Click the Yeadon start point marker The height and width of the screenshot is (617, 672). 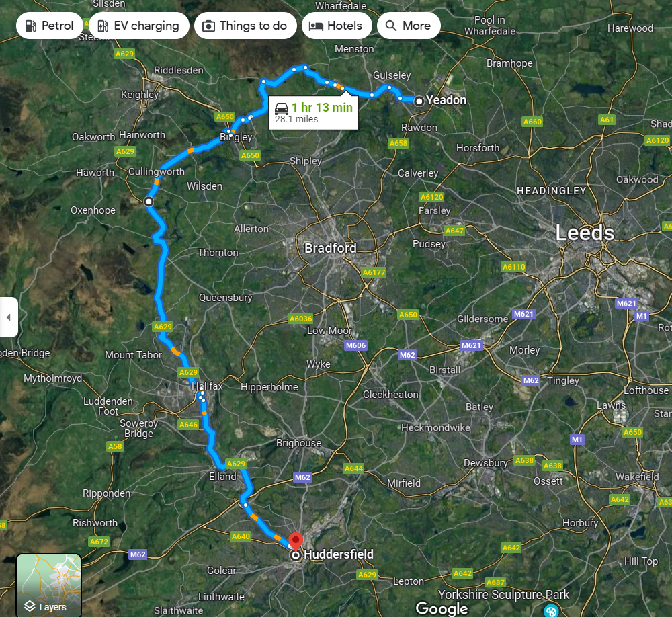(x=419, y=101)
